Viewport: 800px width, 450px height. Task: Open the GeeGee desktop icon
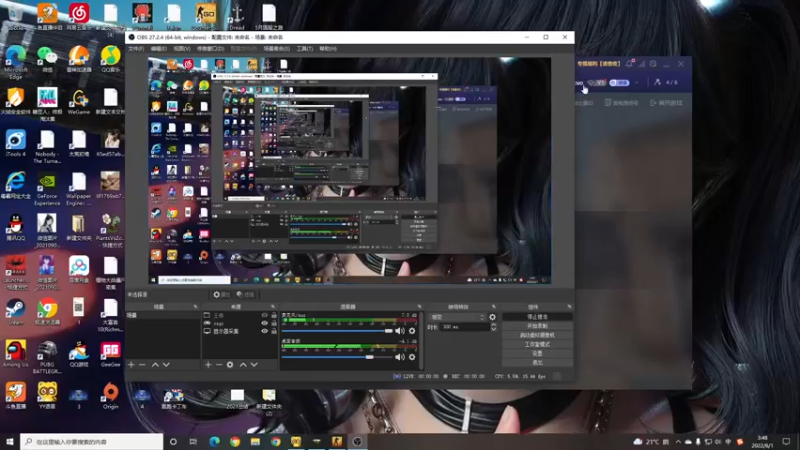110,354
